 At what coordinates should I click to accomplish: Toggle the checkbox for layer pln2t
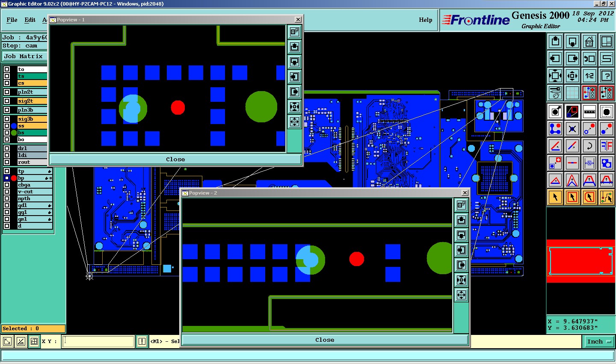[x=7, y=92]
